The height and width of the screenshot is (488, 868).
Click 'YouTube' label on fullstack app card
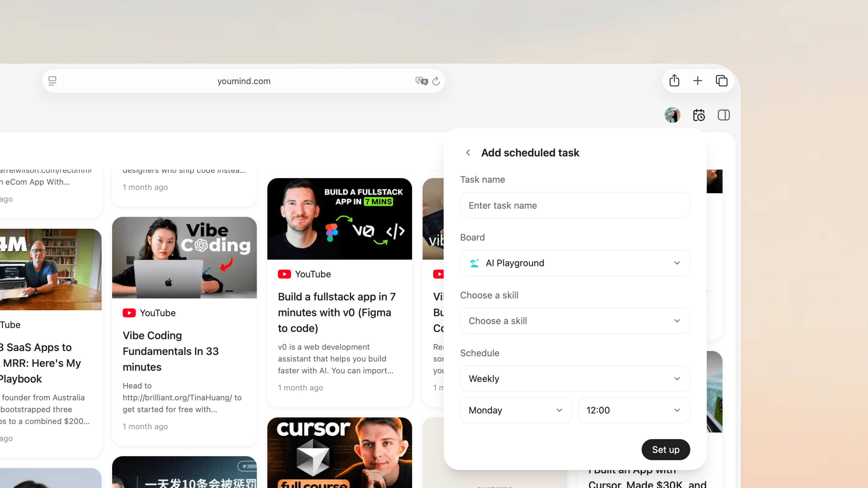click(313, 274)
